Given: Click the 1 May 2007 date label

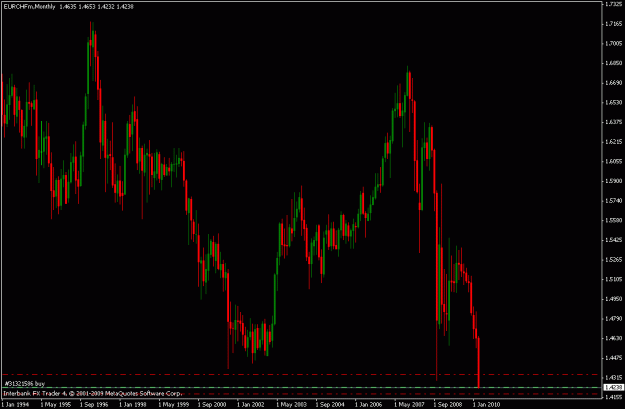Looking at the screenshot, I should coord(409,405).
